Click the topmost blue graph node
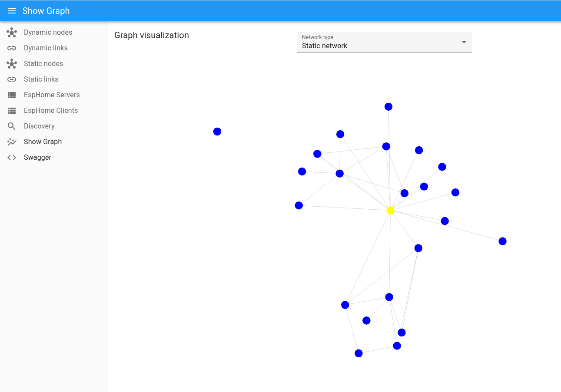 pos(388,107)
